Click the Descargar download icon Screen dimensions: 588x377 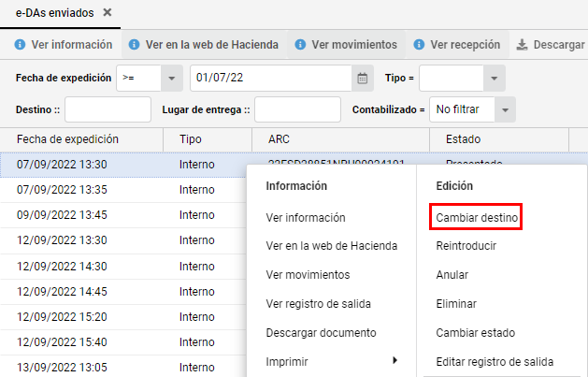(522, 45)
